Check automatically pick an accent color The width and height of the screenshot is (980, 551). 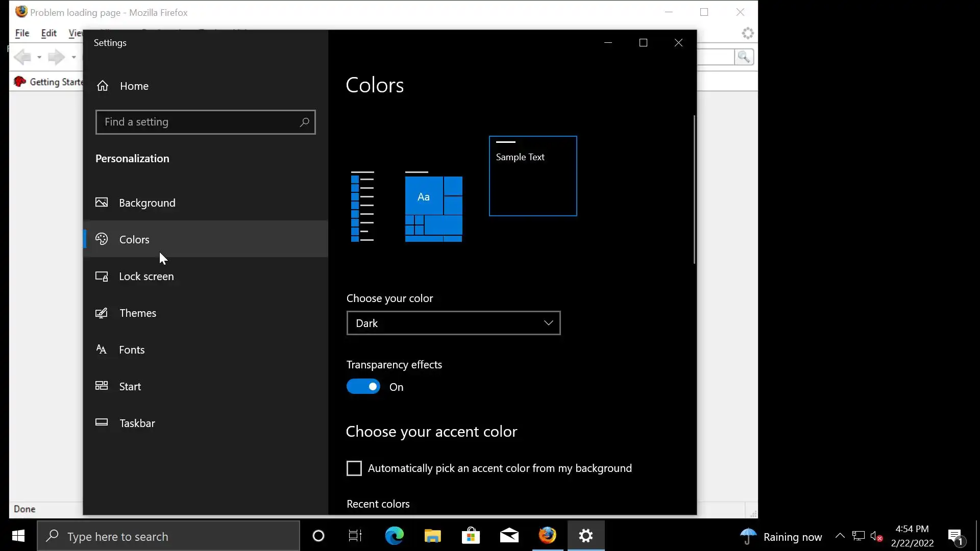[354, 468]
